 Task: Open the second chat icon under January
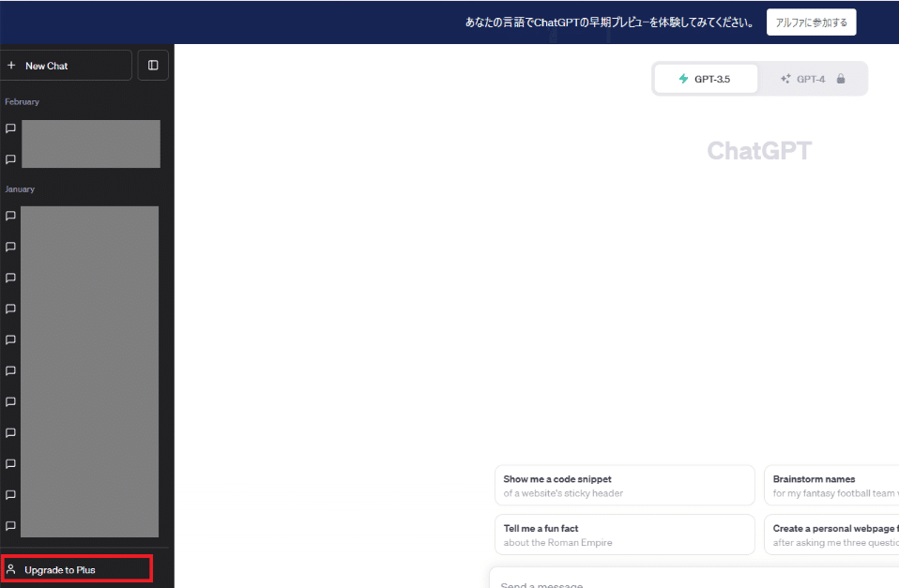coord(10,247)
